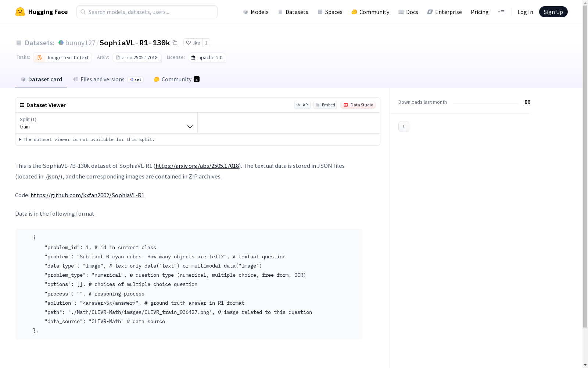Open Models in the navigation bar

click(256, 12)
